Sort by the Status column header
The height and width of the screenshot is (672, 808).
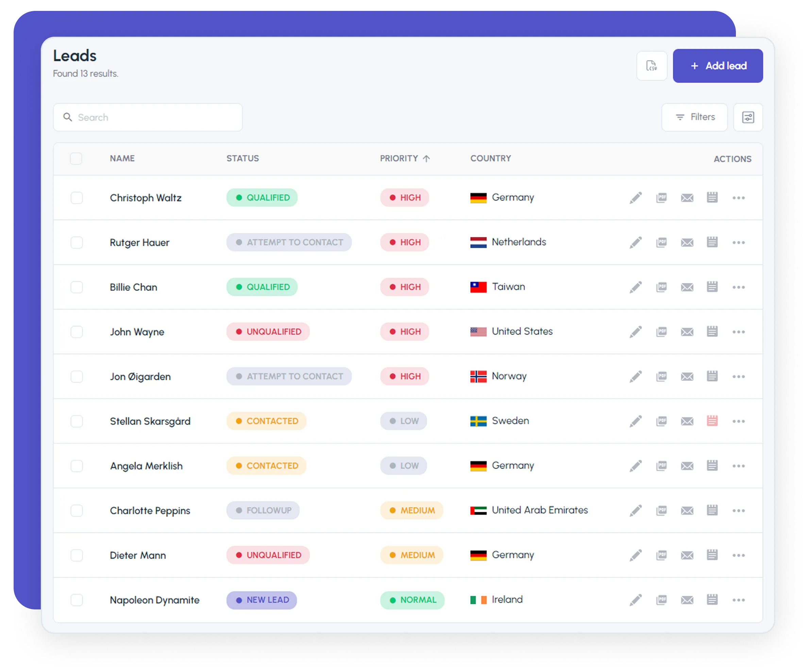click(242, 158)
